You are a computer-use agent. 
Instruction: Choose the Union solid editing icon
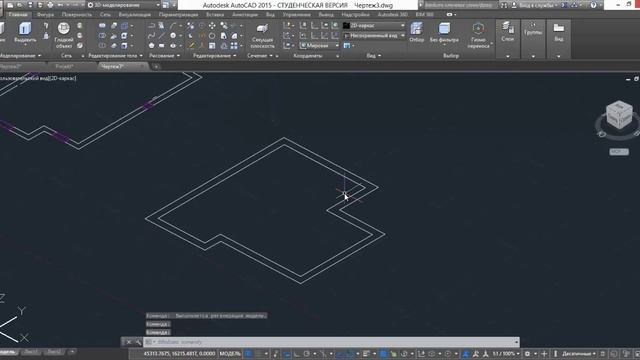click(102, 26)
